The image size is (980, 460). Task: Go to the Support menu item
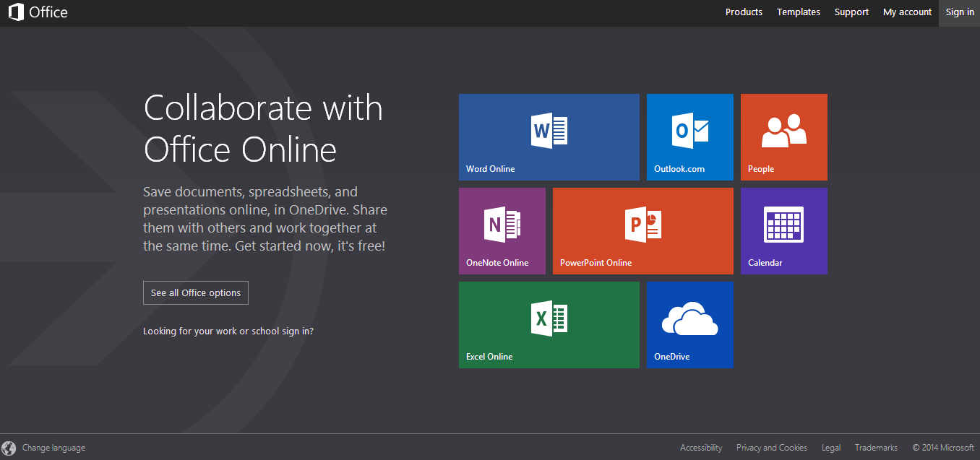pos(851,12)
